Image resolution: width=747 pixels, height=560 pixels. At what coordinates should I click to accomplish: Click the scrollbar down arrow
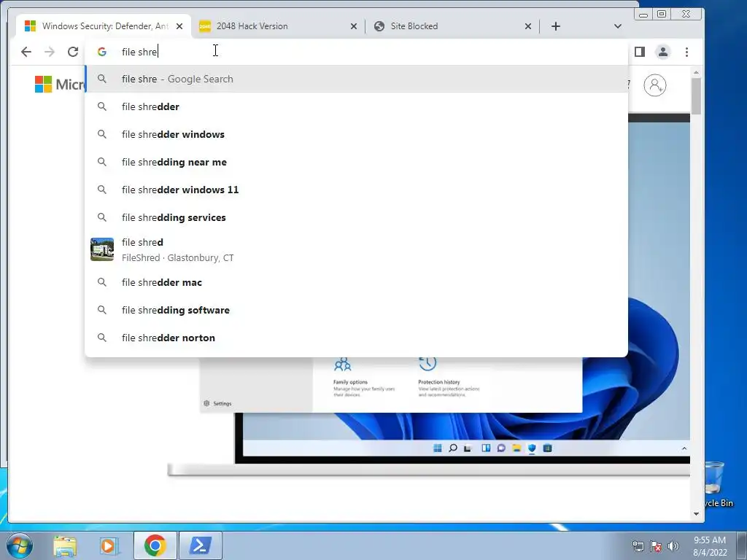click(696, 514)
